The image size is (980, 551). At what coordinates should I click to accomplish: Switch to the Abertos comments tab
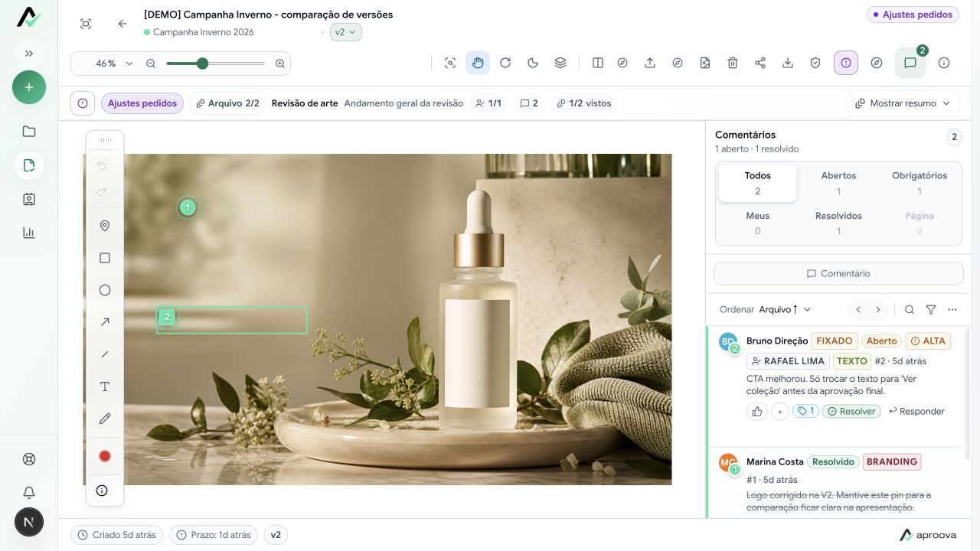(x=838, y=183)
